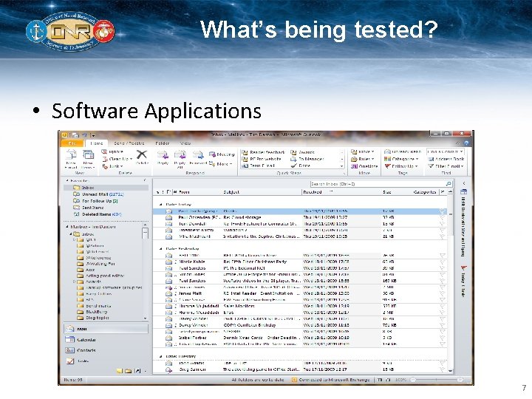Toggle the flag on Nicole Kobie's message
The image size is (532, 399).
442,262
